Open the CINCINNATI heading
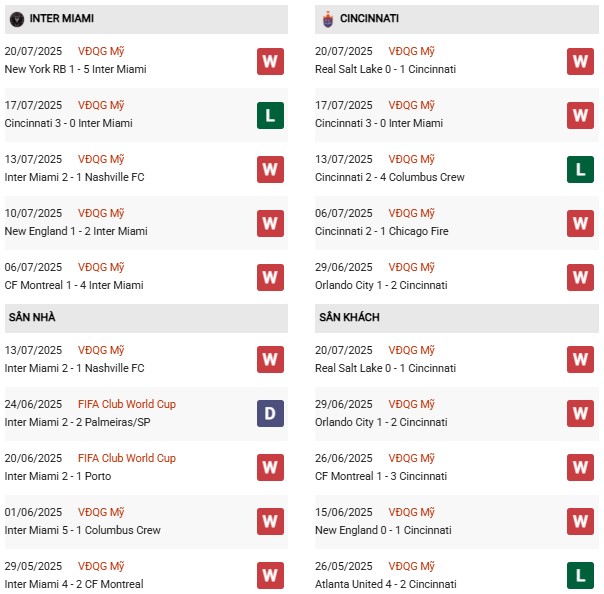Image resolution: width=604 pixels, height=594 pixels. click(x=369, y=18)
